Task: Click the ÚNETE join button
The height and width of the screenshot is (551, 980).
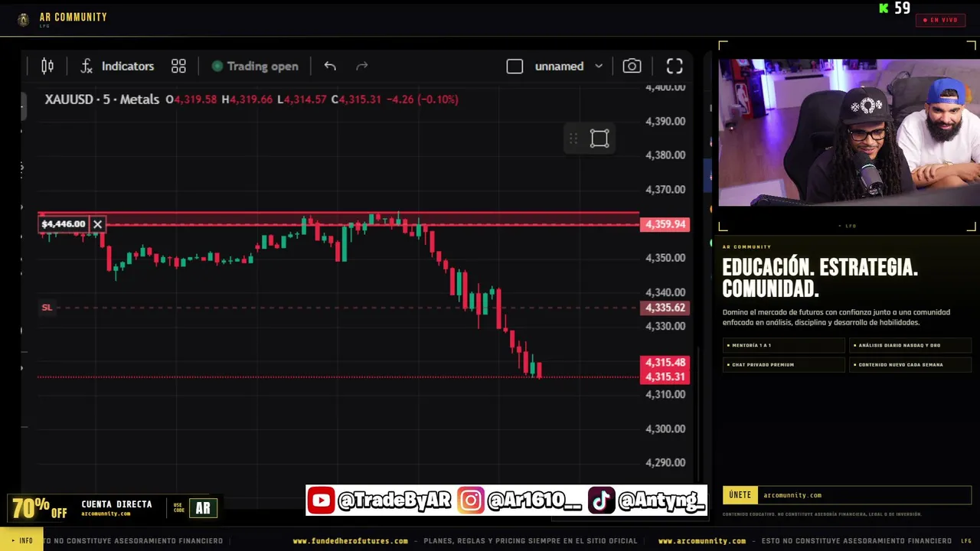Action: [740, 495]
